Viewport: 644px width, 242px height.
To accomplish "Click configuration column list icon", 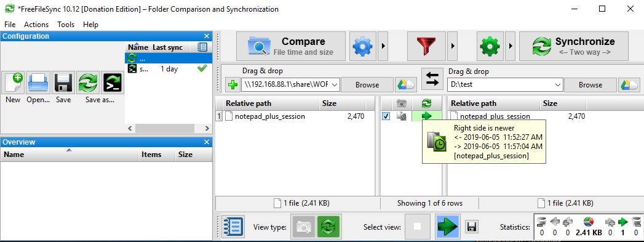I will click(202, 47).
